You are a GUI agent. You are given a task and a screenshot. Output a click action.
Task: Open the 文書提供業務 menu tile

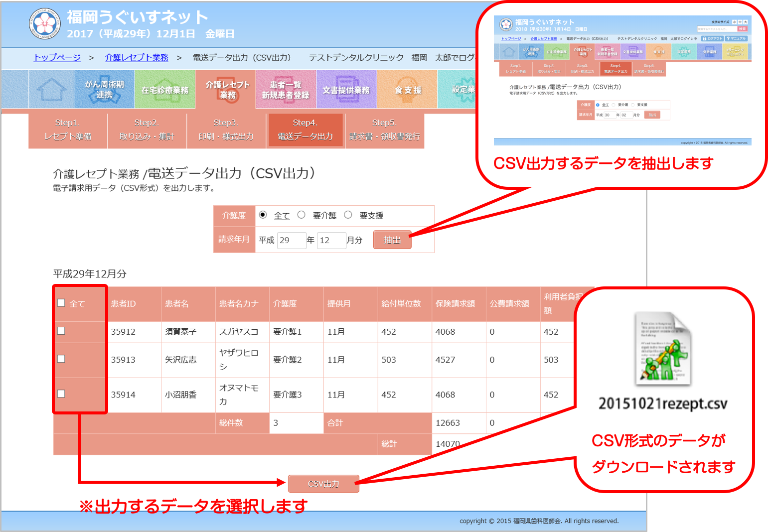(346, 90)
